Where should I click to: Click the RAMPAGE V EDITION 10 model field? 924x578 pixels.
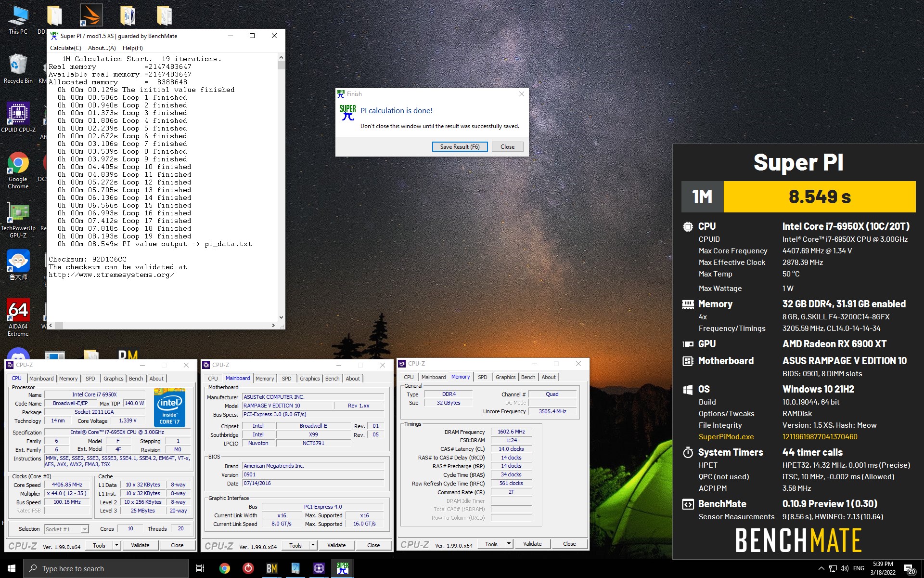pyautogui.click(x=287, y=406)
